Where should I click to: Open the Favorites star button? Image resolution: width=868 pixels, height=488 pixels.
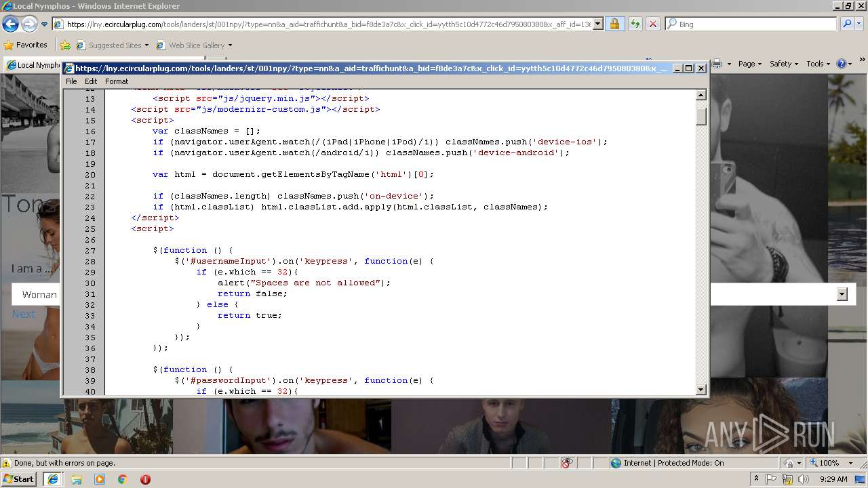point(26,45)
